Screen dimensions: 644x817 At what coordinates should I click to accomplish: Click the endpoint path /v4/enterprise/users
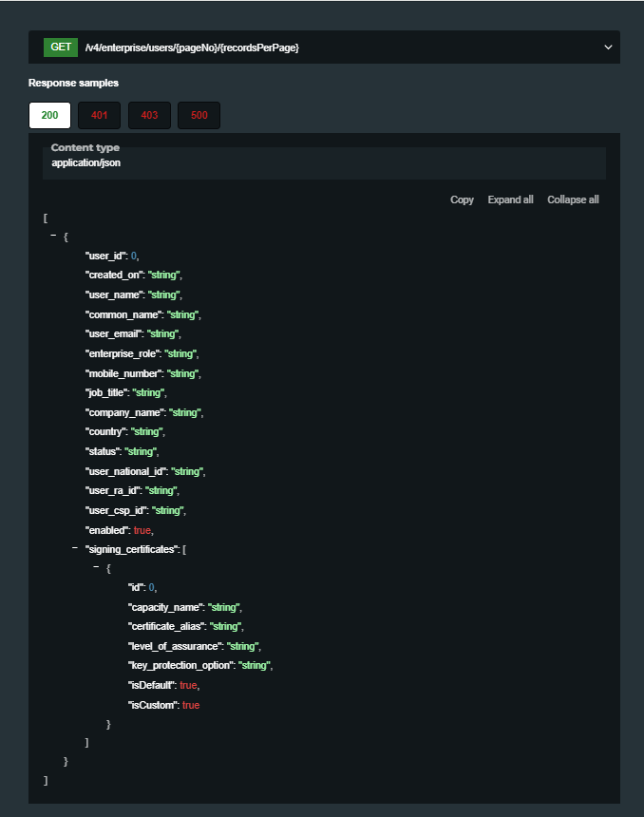point(192,47)
